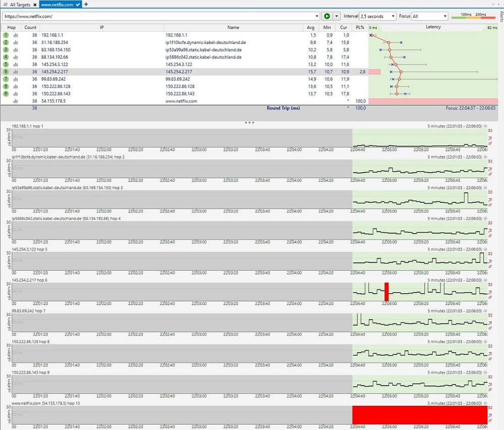
Task: Click the pink packet loss bar in hop 6 row
Action: coord(374,72)
